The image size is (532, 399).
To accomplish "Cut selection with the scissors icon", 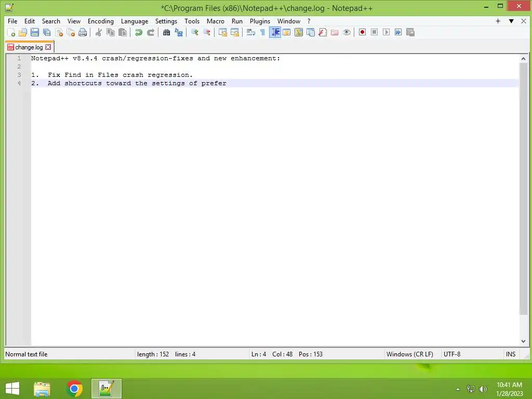I will [99, 32].
